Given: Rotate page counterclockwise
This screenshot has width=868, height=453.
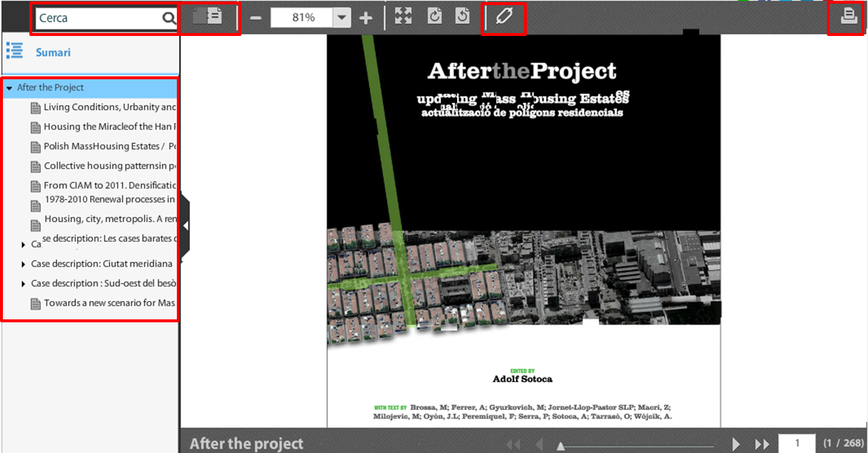Looking at the screenshot, I should (462, 17).
